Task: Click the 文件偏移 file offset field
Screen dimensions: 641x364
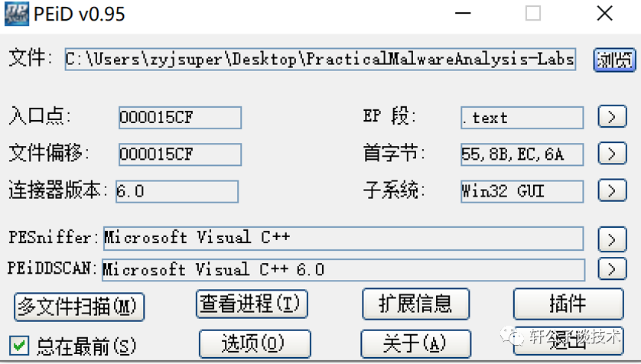Action: click(180, 154)
